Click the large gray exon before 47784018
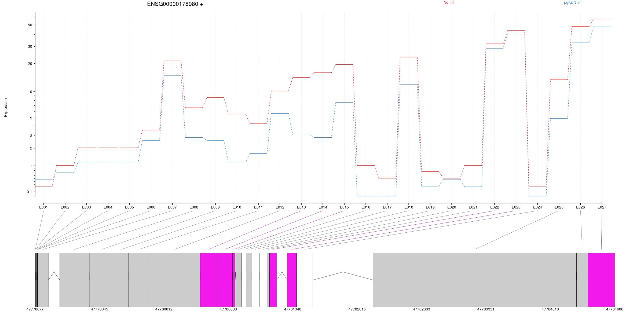Image resolution: width=644 pixels, height=322 pixels. [x=474, y=280]
